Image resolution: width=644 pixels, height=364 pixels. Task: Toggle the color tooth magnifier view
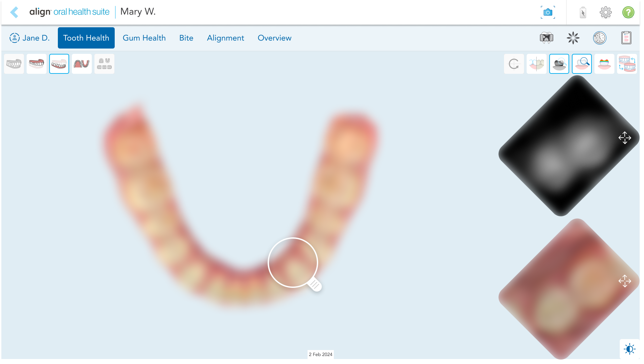click(581, 64)
